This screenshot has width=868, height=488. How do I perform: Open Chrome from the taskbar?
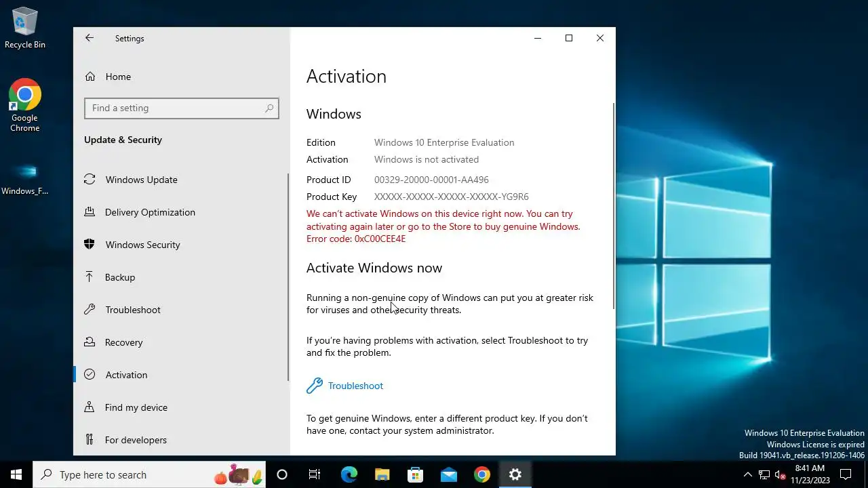(x=481, y=474)
